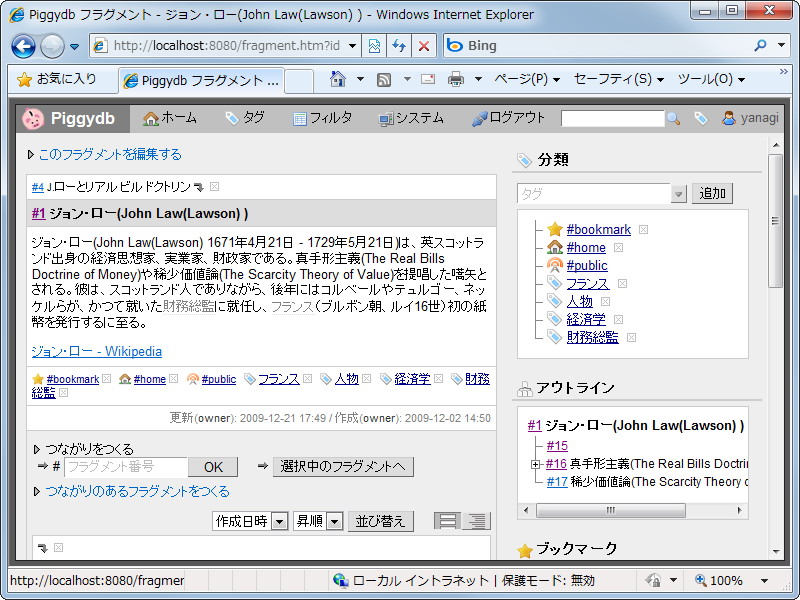Open ジョン・ロー - Wikipedia link
Screen dimensions: 800x600
coord(96,351)
